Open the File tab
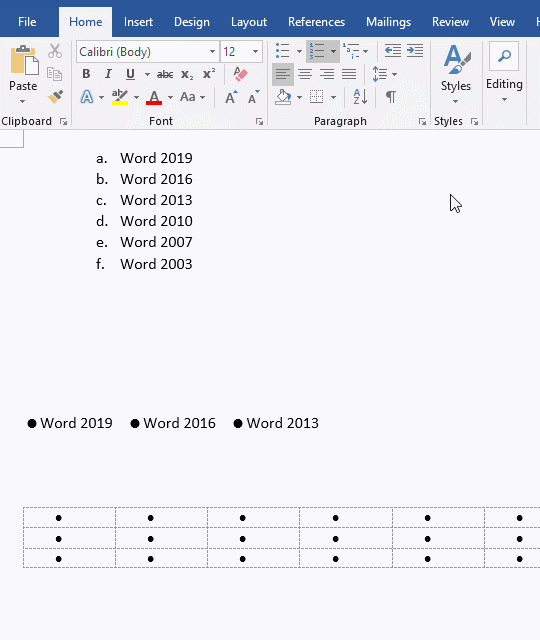540x640 pixels. 27,22
